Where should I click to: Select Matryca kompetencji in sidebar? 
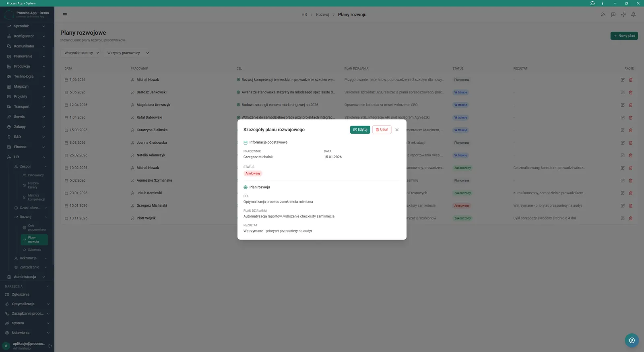[34, 197]
